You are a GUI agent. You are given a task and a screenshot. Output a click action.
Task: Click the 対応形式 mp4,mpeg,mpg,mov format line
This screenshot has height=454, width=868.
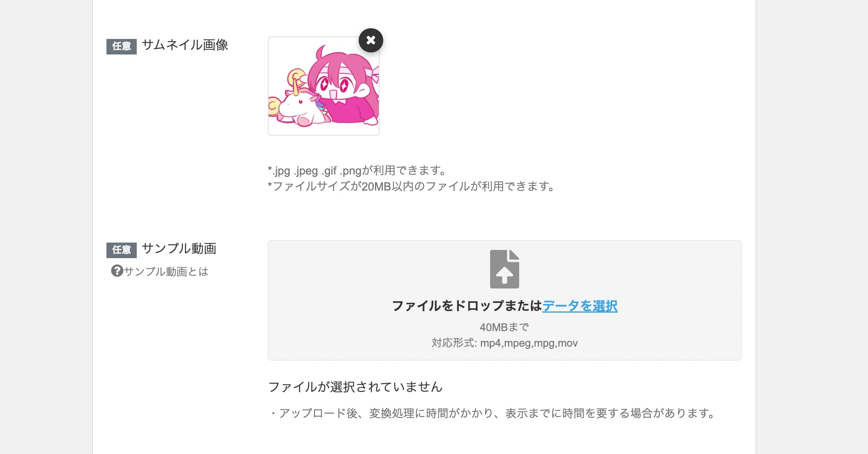504,343
